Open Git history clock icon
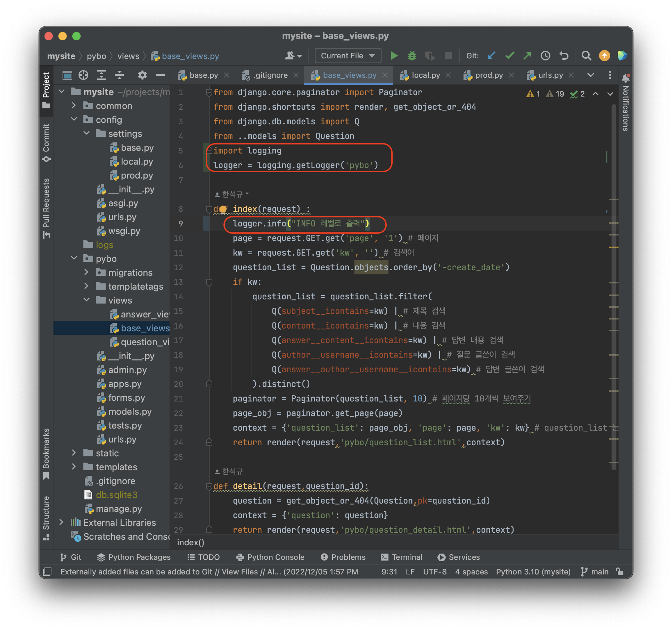 545,56
